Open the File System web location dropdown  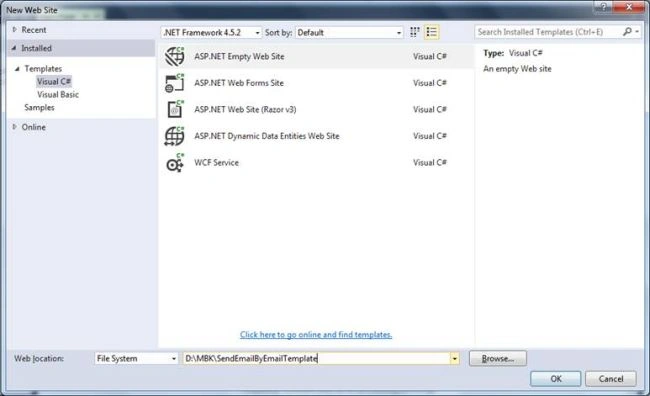click(x=136, y=358)
